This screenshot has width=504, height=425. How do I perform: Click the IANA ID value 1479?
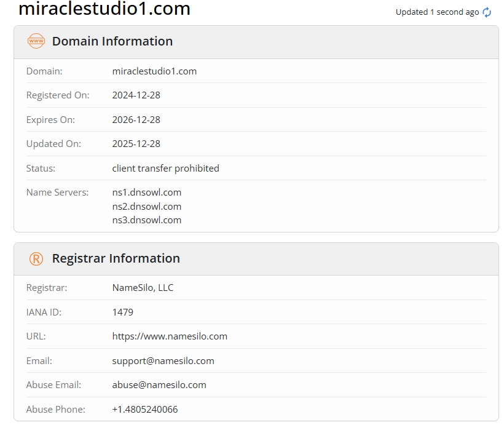coord(122,312)
